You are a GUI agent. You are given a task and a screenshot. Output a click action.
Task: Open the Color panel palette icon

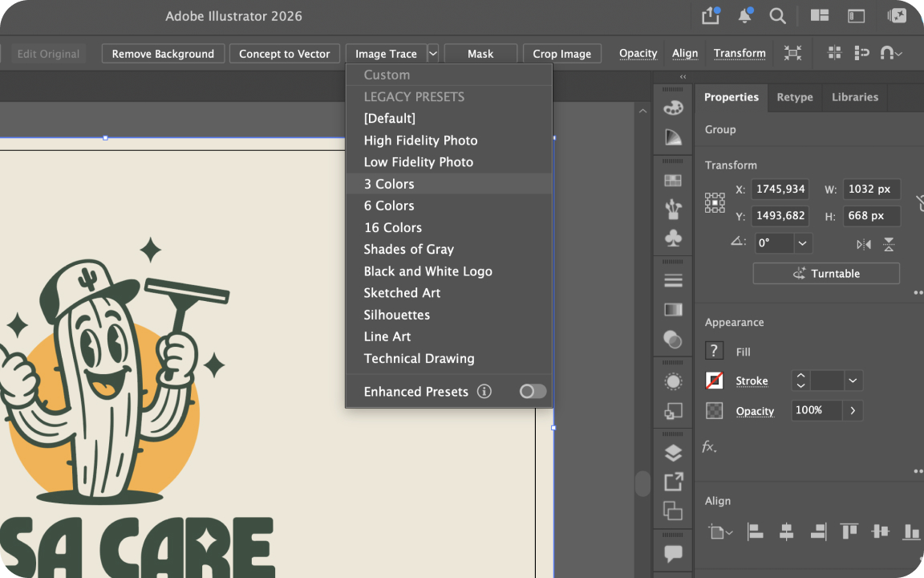(x=673, y=108)
